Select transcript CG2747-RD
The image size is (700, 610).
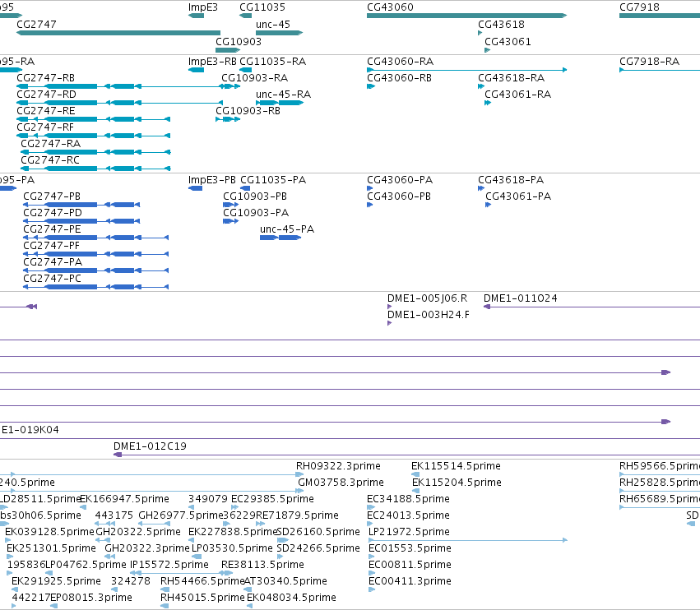coord(119,103)
